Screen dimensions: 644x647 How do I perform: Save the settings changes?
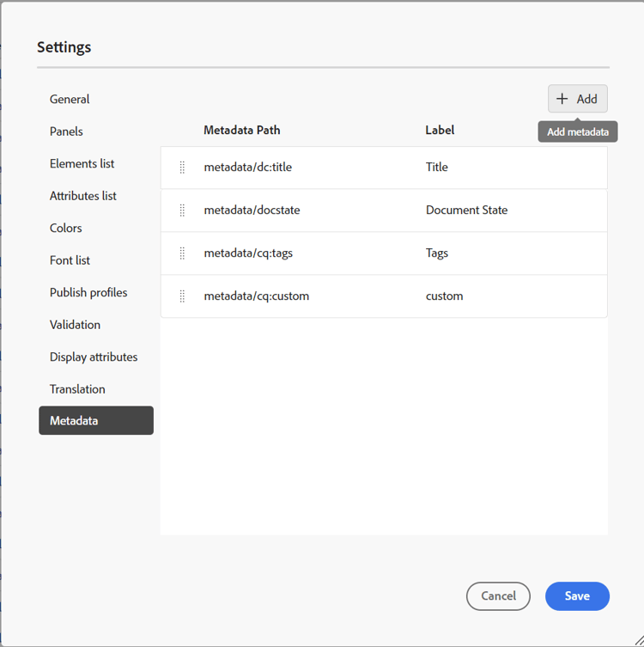(577, 595)
